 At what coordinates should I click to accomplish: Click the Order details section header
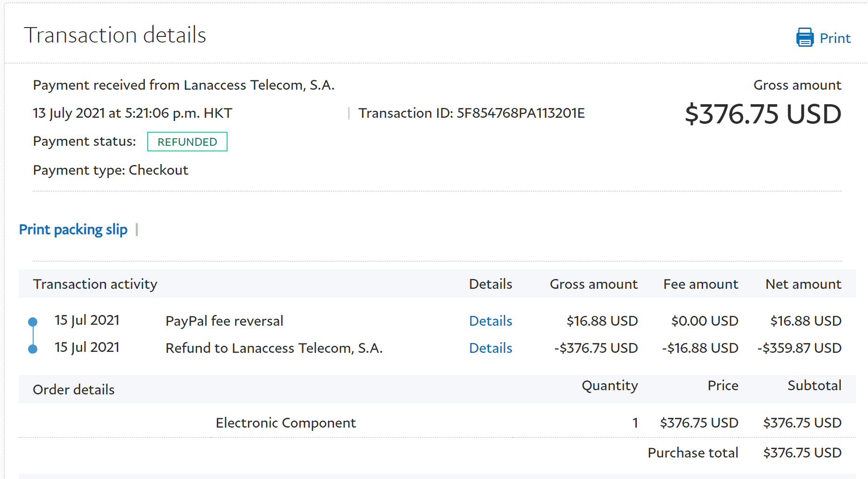click(74, 390)
